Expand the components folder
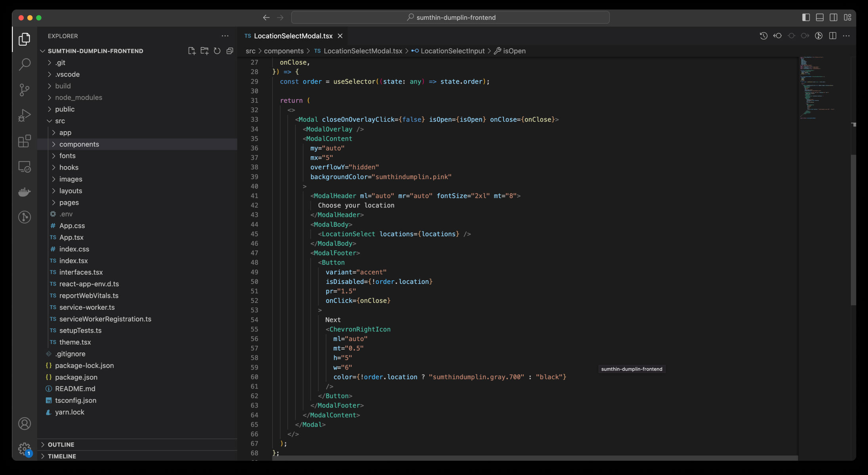This screenshot has height=475, width=868. pos(79,144)
